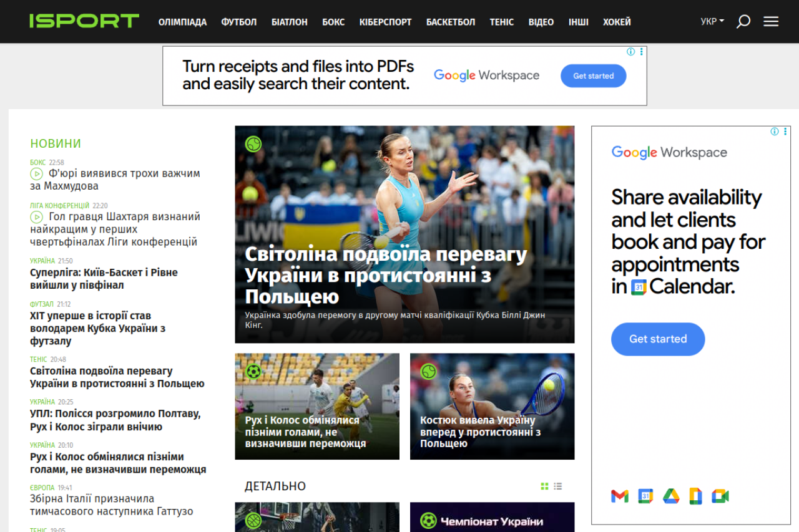Click the УКРАЇНА category tag at 20:10

42,445
